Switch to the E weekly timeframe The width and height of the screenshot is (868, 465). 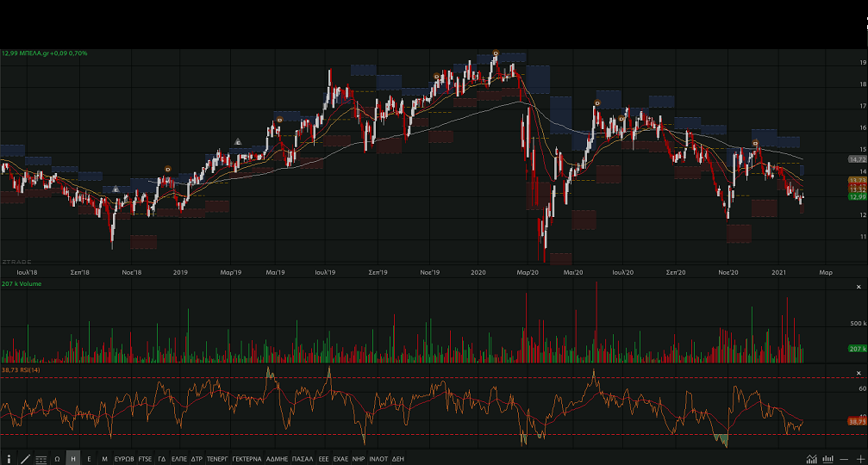coord(89,459)
